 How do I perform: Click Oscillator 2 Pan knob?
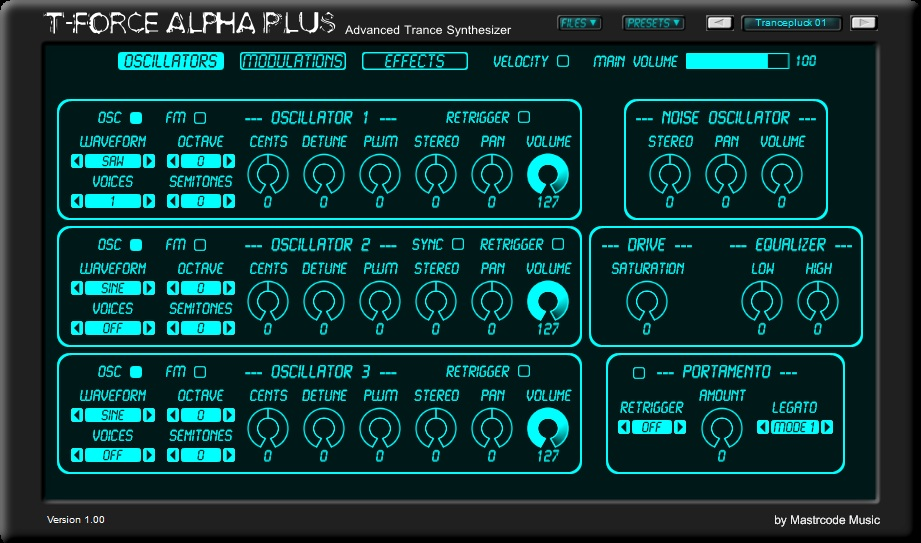click(492, 301)
